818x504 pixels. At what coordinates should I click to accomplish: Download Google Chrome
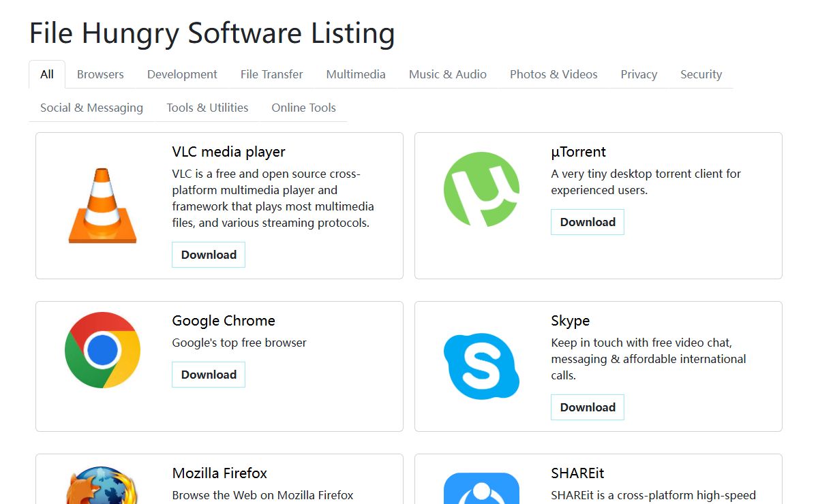209,375
